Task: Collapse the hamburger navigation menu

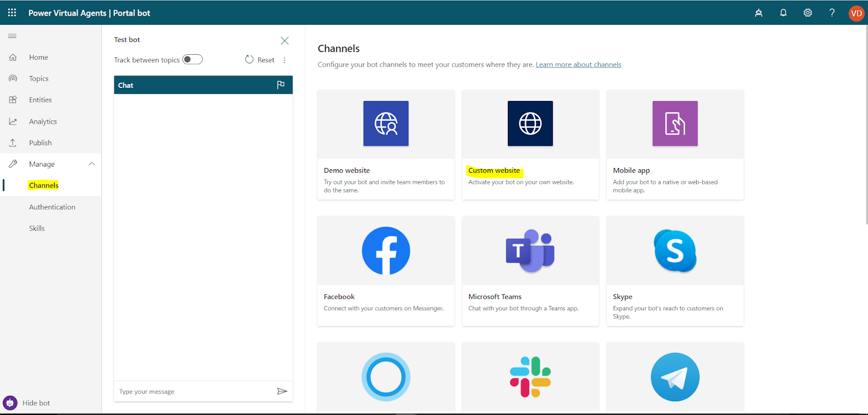Action: (12, 36)
